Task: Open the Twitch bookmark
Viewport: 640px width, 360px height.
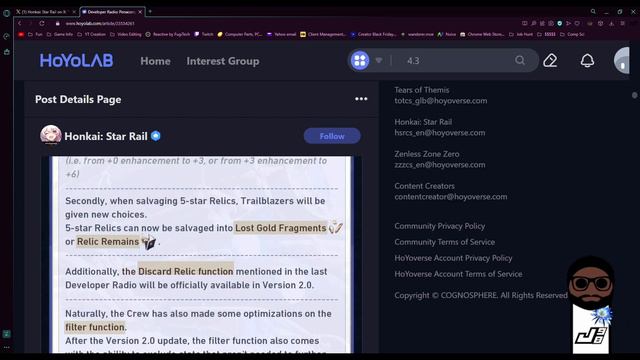Action: [x=204, y=34]
